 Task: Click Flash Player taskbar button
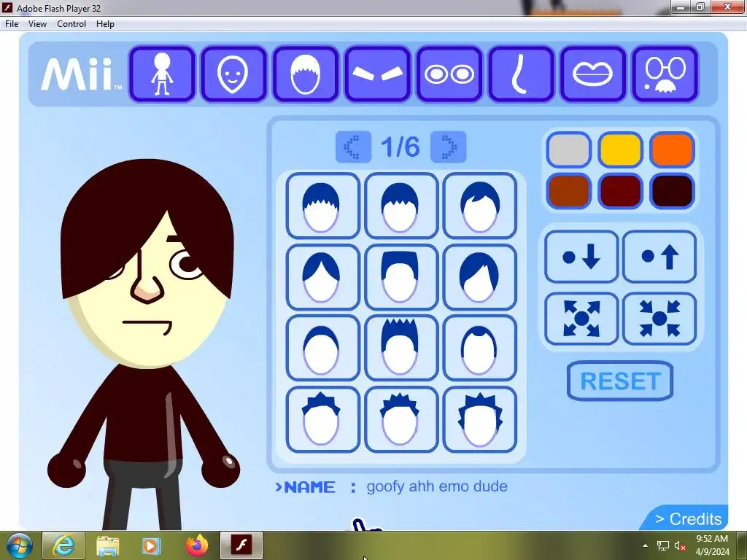pyautogui.click(x=241, y=545)
